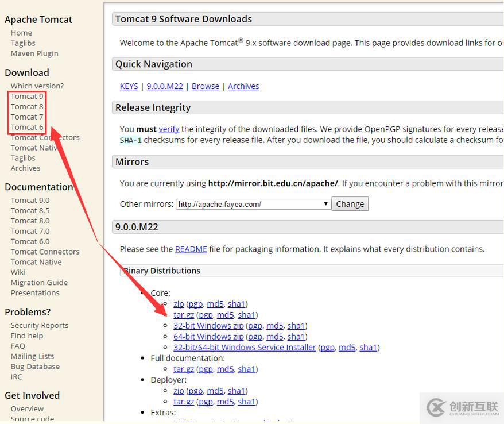Image resolution: width=504 pixels, height=424 pixels.
Task: Select Tomcat 7 under Download
Action: click(26, 117)
